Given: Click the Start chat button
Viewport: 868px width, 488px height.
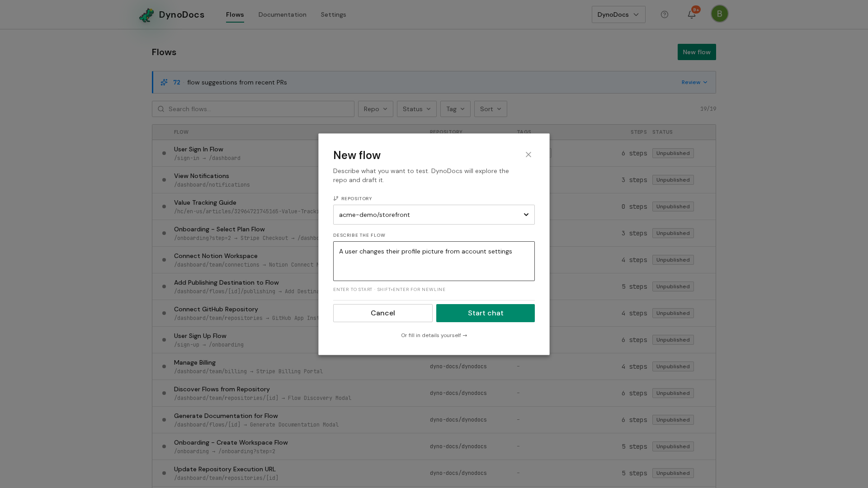Looking at the screenshot, I should pyautogui.click(x=485, y=313).
